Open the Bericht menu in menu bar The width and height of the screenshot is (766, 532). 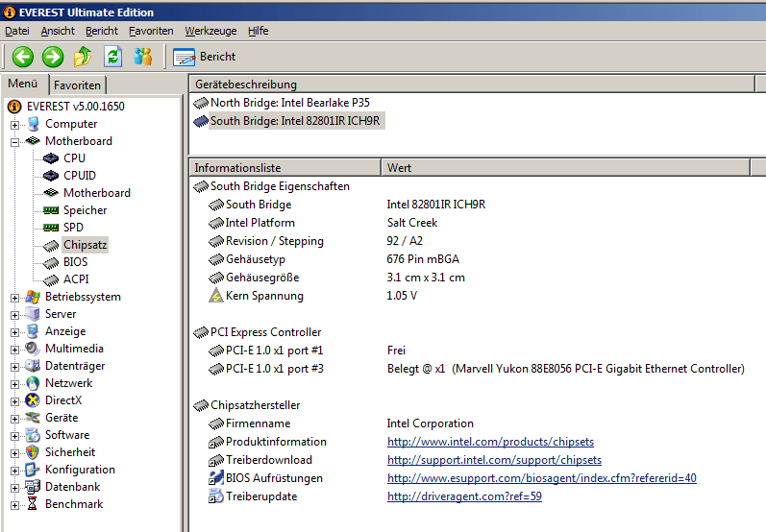102,31
